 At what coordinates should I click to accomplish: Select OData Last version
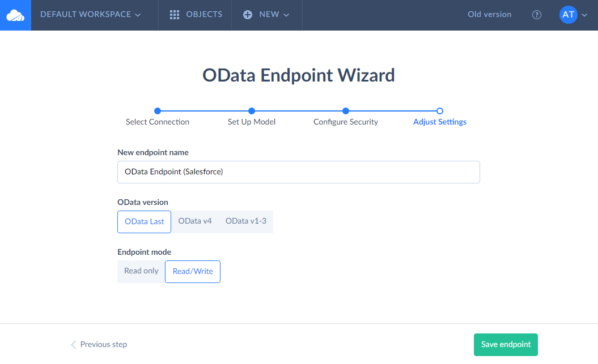pyautogui.click(x=144, y=221)
